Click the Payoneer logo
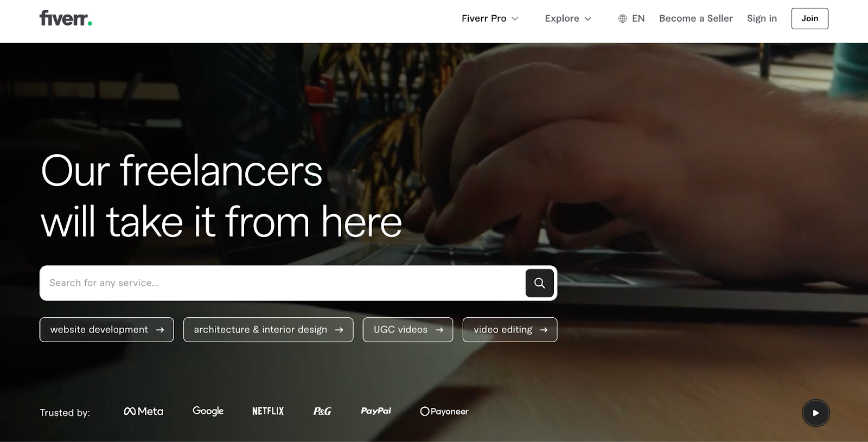868x442 pixels. tap(444, 412)
